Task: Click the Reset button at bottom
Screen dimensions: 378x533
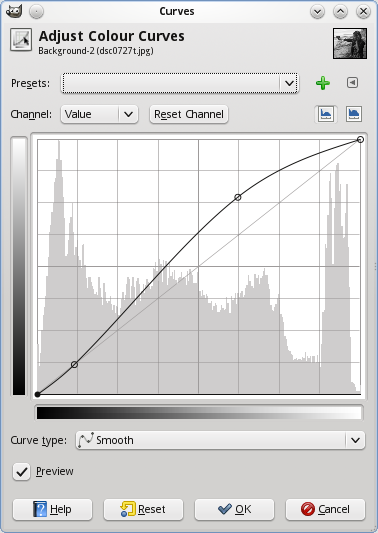Action: [143, 509]
